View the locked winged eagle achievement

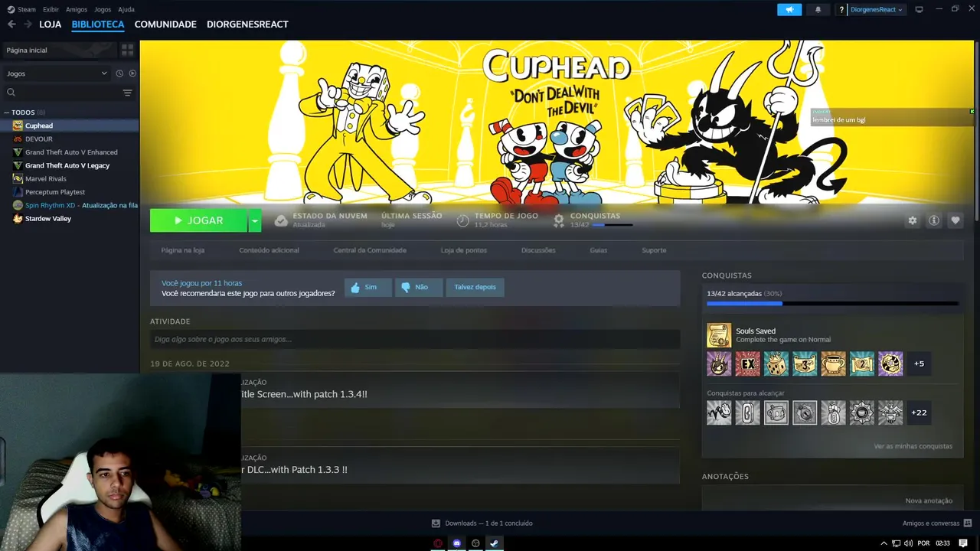coord(890,412)
